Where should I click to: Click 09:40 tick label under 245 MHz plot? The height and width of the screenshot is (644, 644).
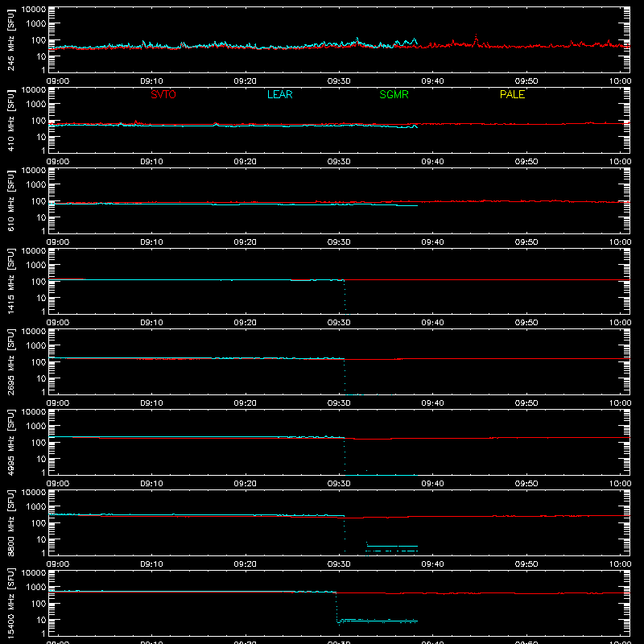[x=432, y=81]
